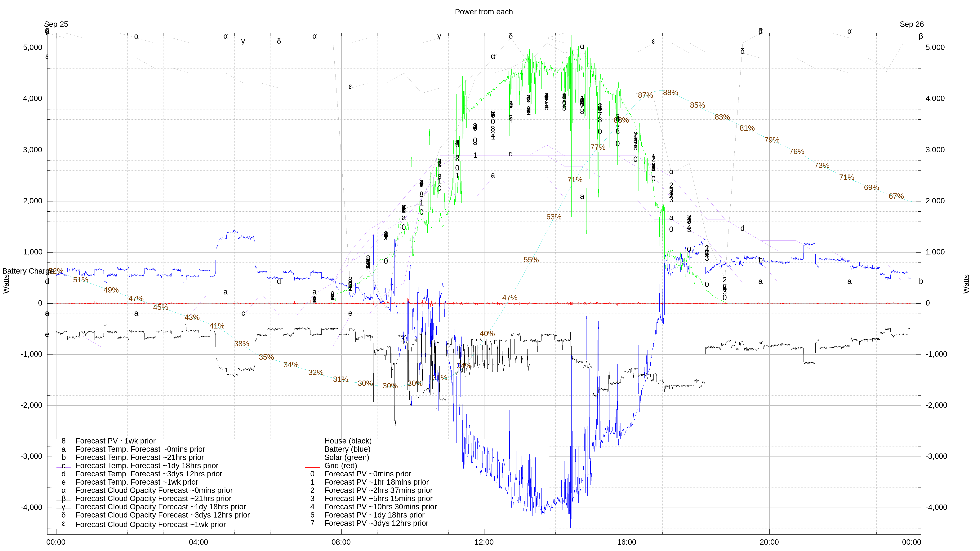Click the '63%' battery charge label
Viewport: 980px width, 551px height.
[x=554, y=217]
